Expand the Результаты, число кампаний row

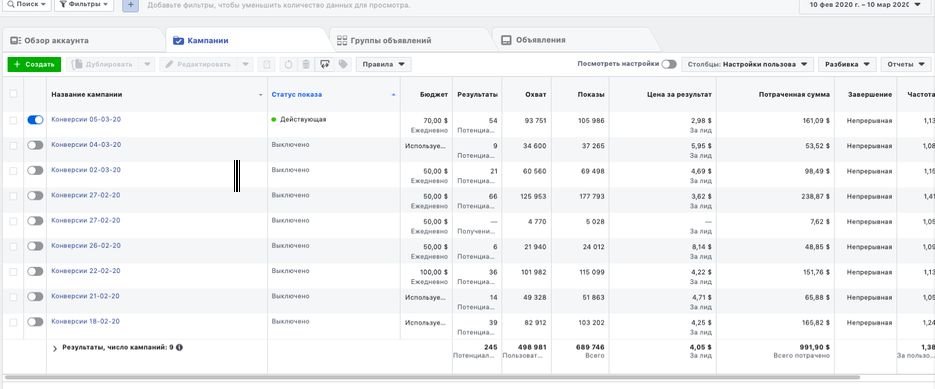click(55, 348)
